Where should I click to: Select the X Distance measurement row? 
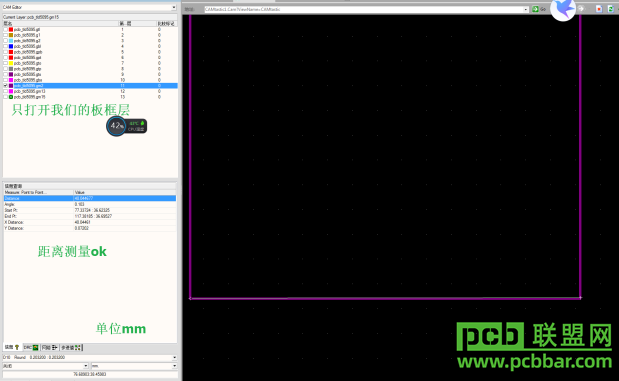click(90, 222)
